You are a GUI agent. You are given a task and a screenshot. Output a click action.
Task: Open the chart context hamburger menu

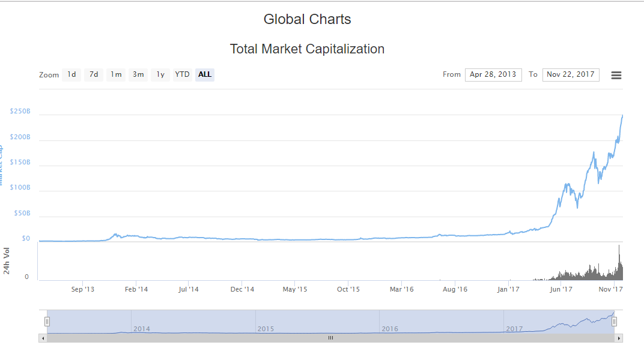tap(616, 75)
